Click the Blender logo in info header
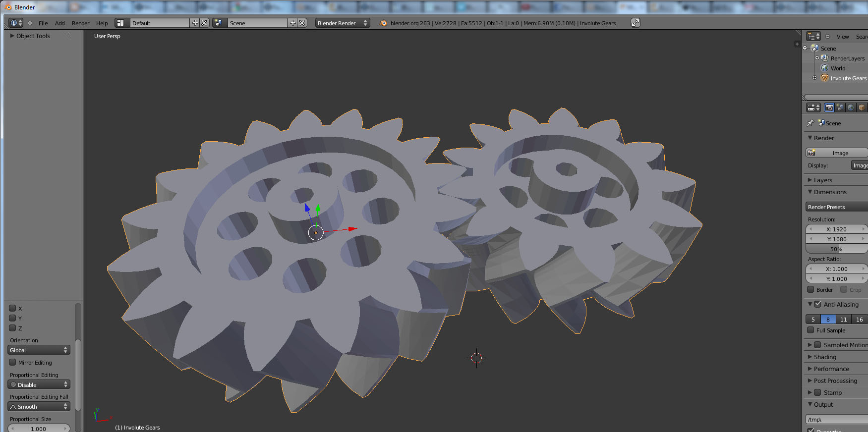The image size is (868, 432). [383, 23]
